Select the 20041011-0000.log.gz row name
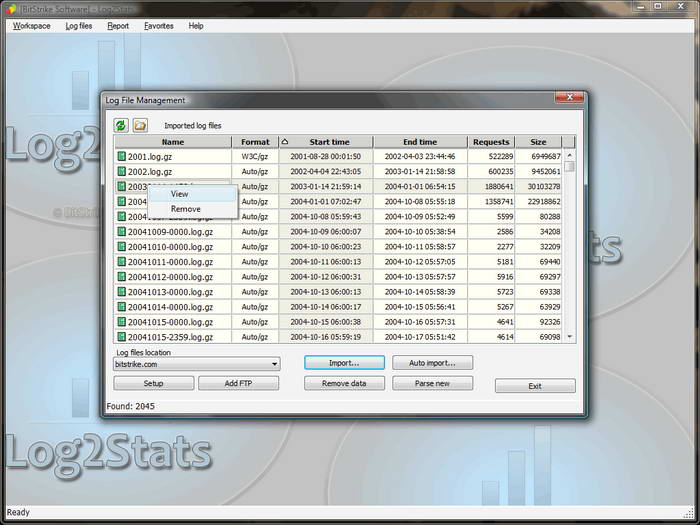Image resolution: width=700 pixels, height=525 pixels. [171, 262]
